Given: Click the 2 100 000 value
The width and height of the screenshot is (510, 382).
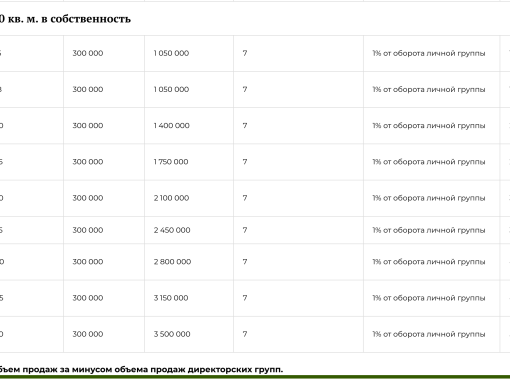Looking at the screenshot, I should pos(171,198).
